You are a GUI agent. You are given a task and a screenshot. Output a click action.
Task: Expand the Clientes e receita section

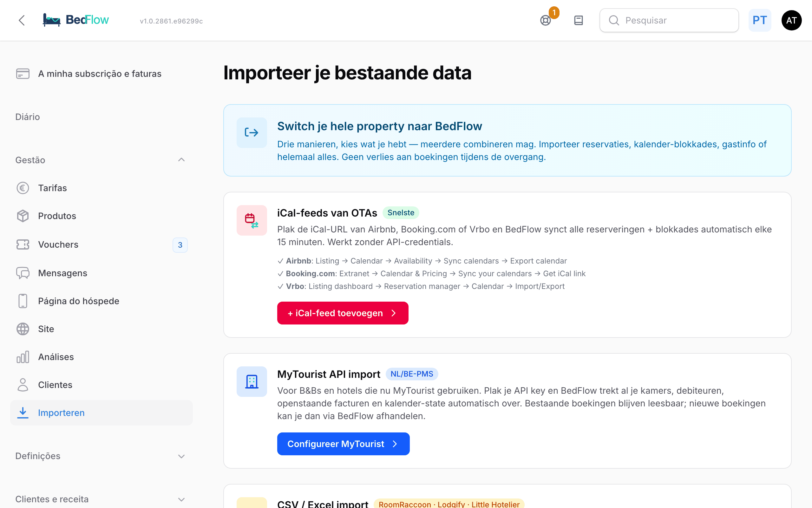pos(101,499)
